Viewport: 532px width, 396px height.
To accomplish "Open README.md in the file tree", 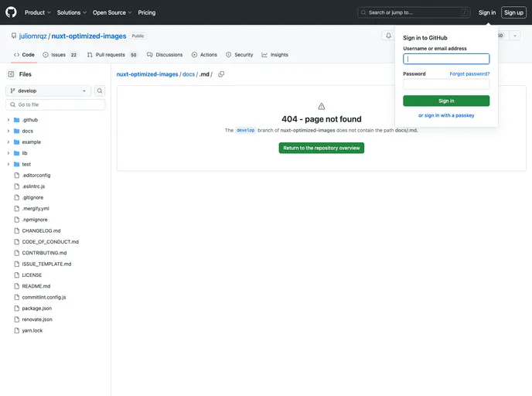I will coord(36,286).
